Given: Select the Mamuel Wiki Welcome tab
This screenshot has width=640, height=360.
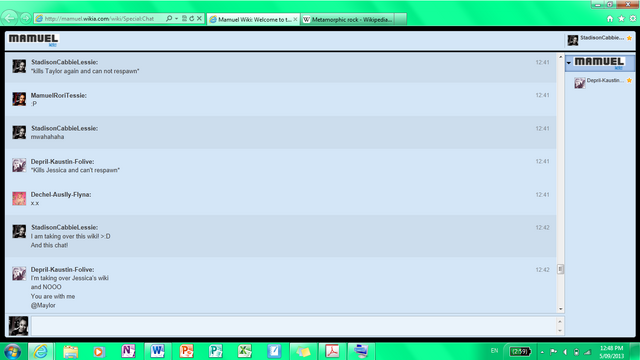Looking at the screenshot, I should 253,19.
